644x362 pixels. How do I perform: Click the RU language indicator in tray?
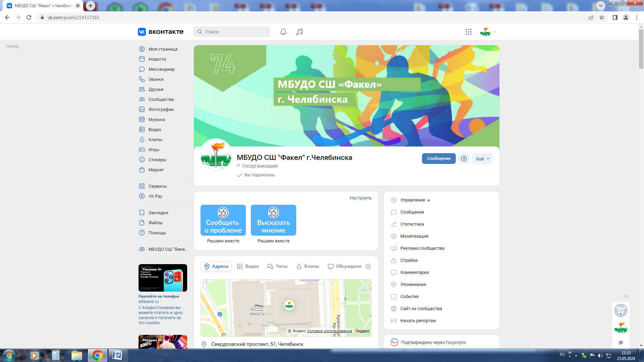point(562,355)
